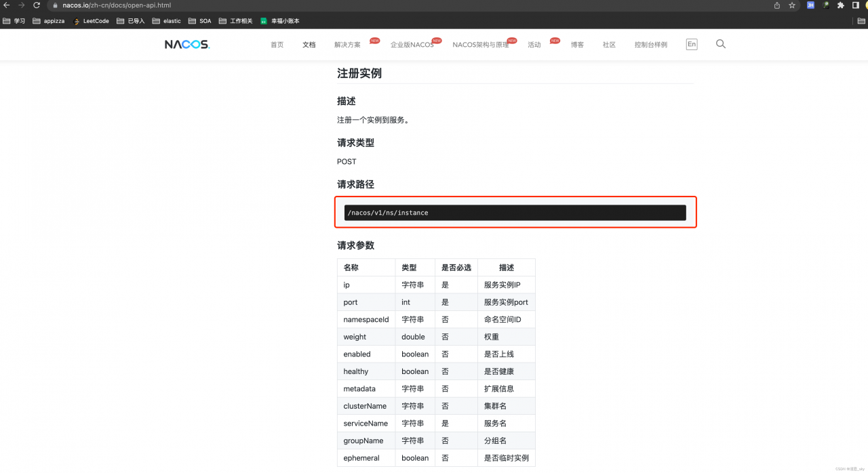This screenshot has height=473, width=868.
Task: Click the site search magnifier icon
Action: 721,44
